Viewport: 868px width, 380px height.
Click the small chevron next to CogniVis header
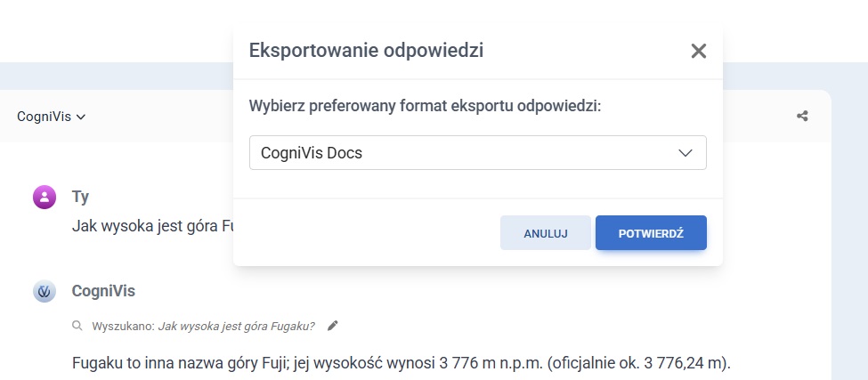coord(81,117)
